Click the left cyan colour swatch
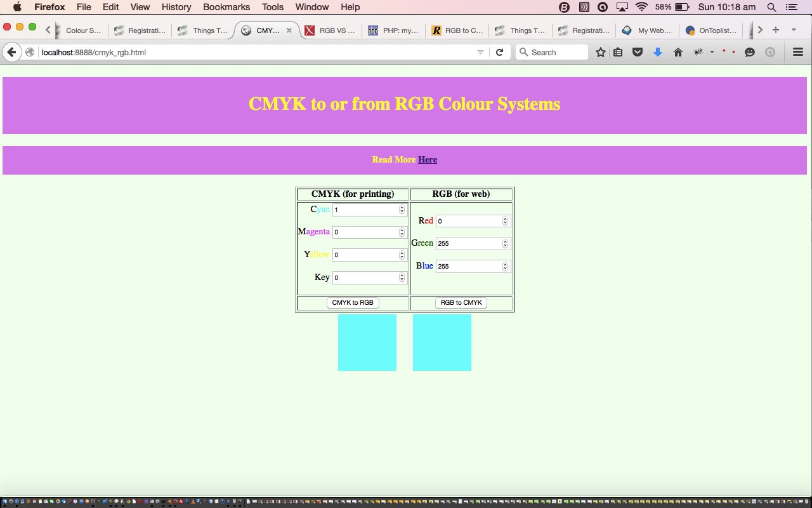 pyautogui.click(x=367, y=342)
